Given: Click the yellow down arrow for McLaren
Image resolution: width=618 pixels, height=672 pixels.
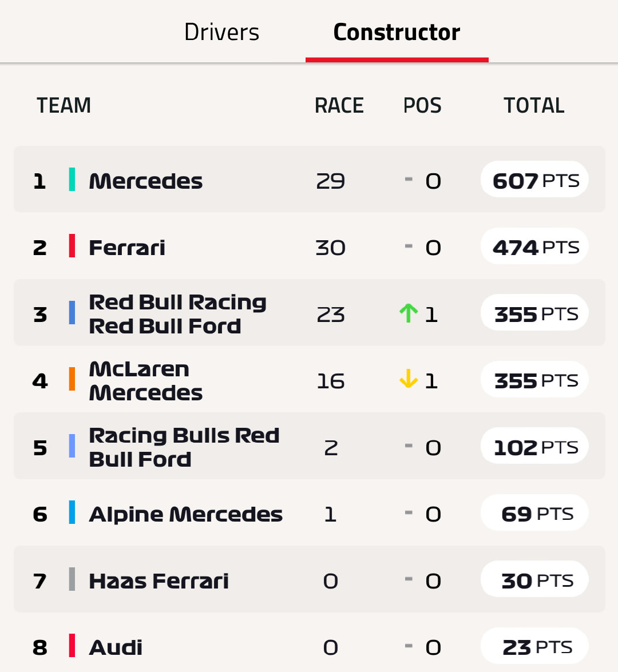Looking at the screenshot, I should point(409,379).
